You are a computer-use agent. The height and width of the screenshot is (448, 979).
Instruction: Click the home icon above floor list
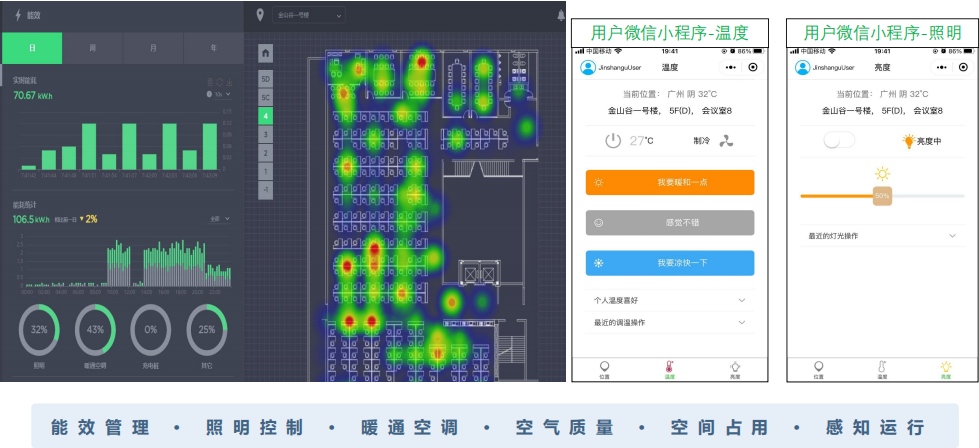(x=265, y=53)
